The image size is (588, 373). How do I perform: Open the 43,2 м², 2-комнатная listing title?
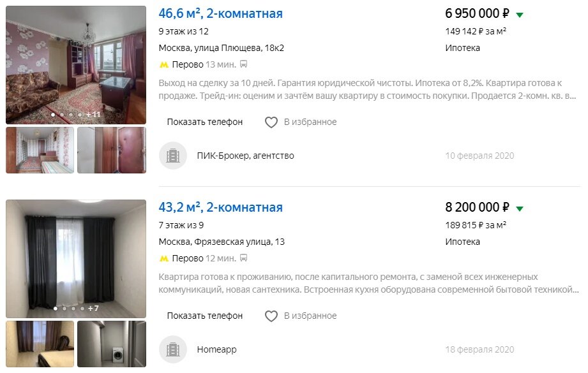220,207
